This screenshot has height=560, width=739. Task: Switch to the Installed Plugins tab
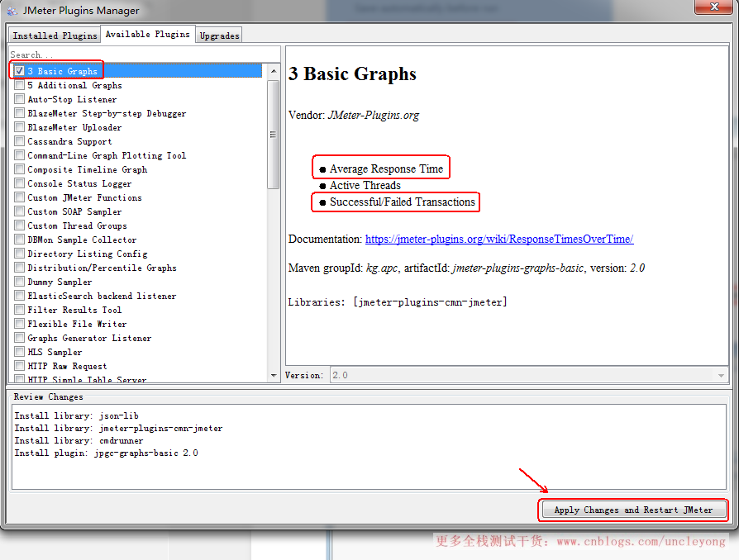point(55,36)
